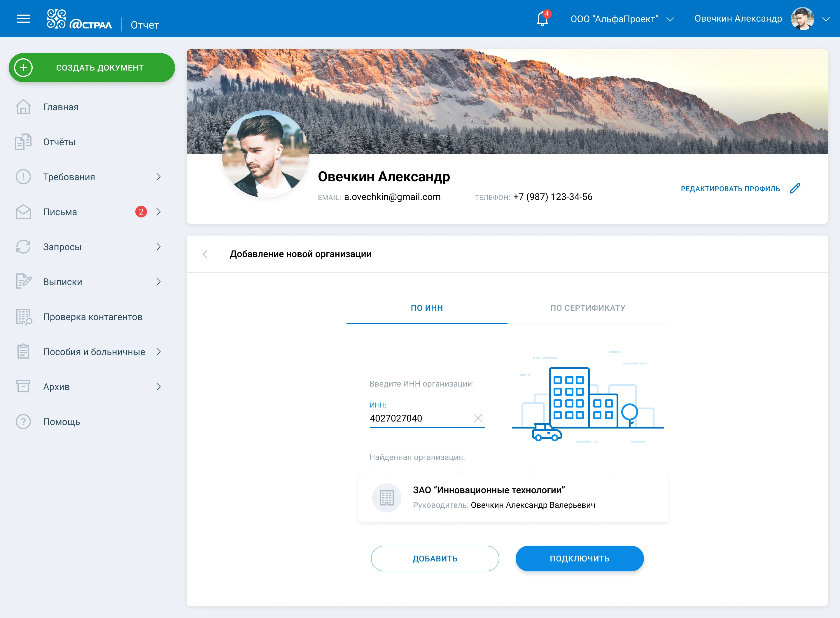Click the Пособия и больничные clipboard icon

tap(23, 351)
